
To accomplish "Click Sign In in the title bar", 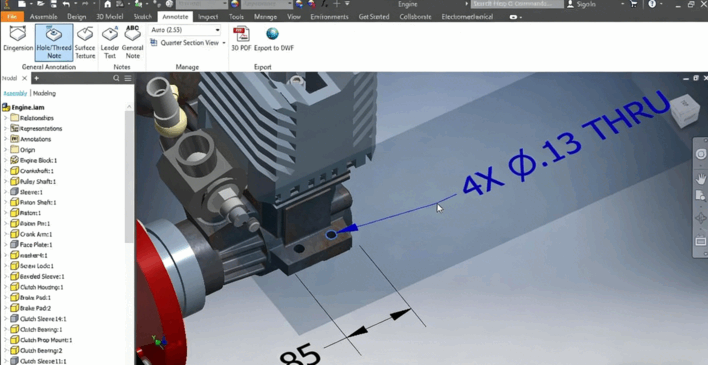I will click(587, 4).
